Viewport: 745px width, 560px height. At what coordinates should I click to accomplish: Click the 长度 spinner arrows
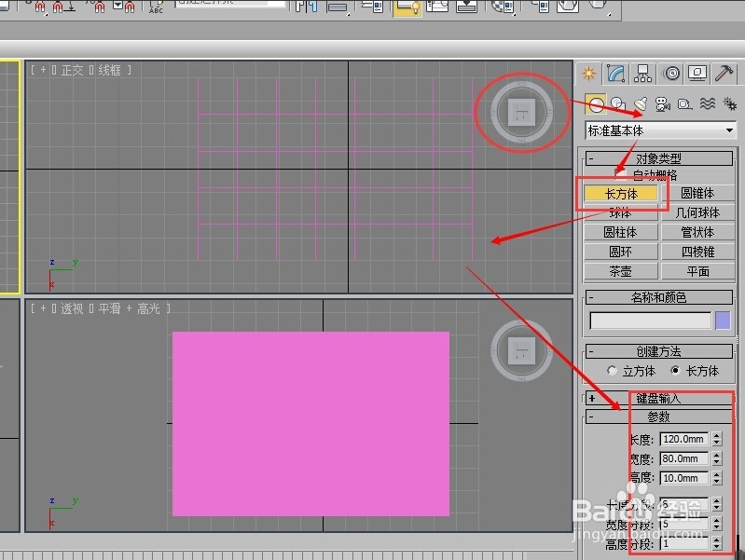point(717,439)
